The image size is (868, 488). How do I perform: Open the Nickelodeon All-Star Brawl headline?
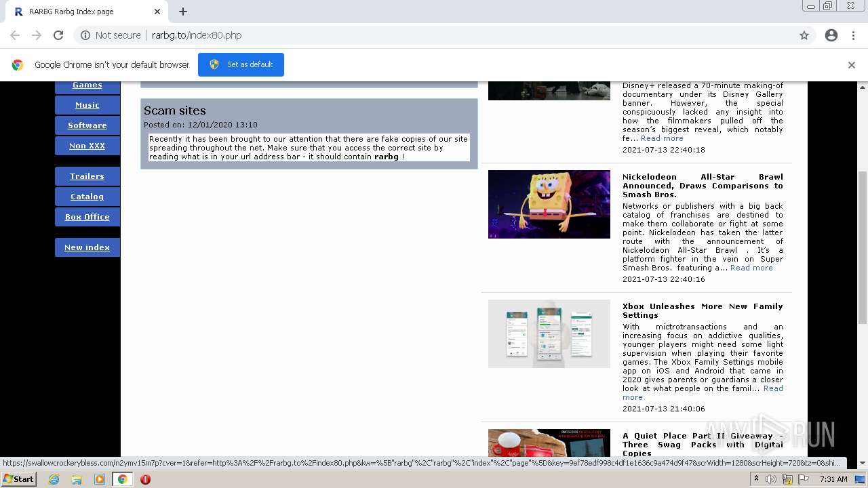[703, 186]
